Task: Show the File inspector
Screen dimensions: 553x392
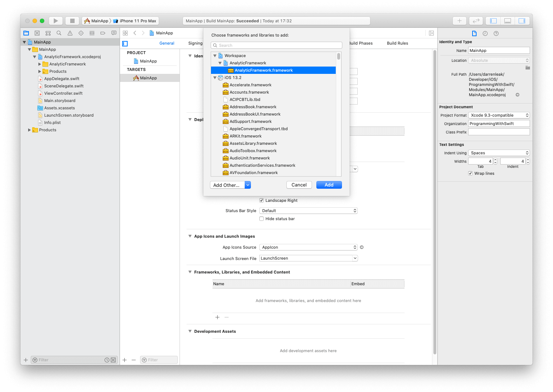Action: click(x=474, y=33)
